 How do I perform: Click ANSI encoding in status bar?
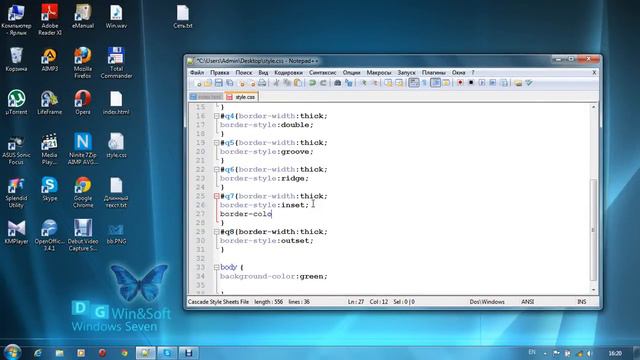point(527,302)
